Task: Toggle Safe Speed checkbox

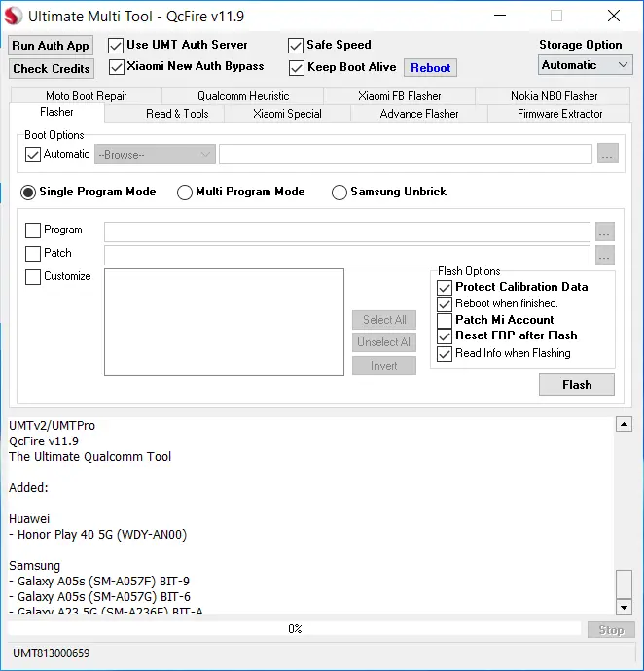Action: 296,46
